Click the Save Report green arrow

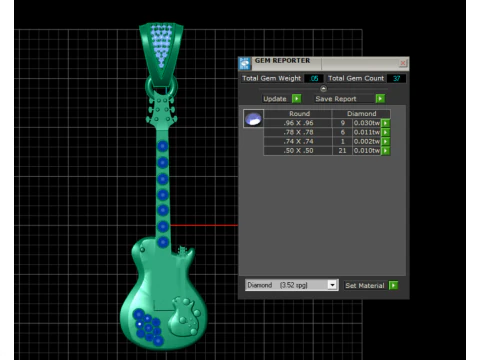(x=380, y=99)
